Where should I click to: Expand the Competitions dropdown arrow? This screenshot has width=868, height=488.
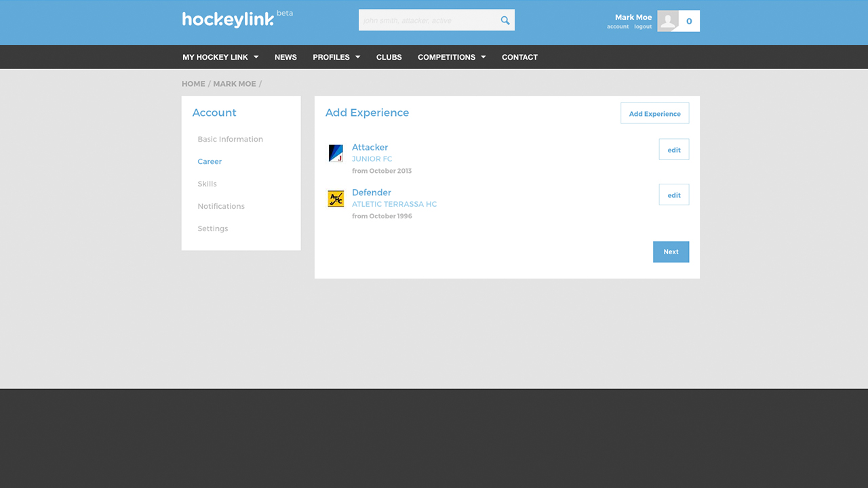(x=483, y=57)
